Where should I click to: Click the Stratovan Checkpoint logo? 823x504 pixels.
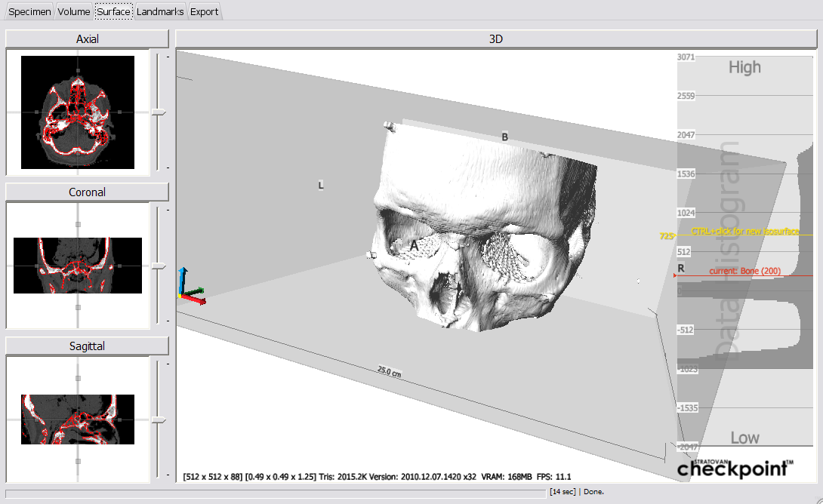(735, 468)
